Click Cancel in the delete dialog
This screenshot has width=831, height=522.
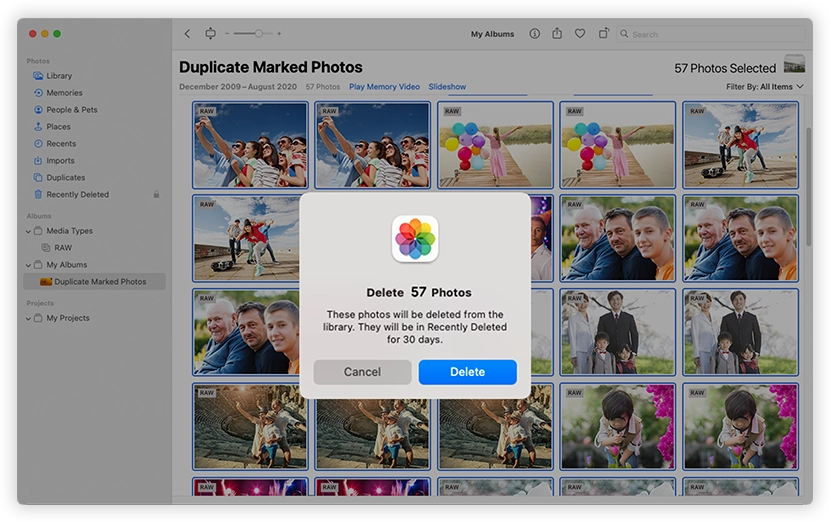click(x=362, y=372)
